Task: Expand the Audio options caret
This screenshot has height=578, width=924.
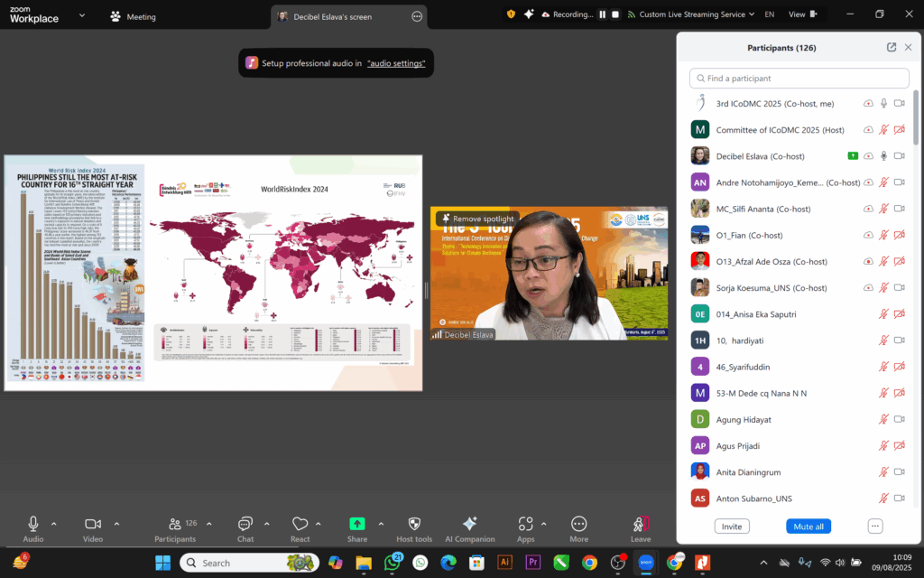Action: coord(54,524)
